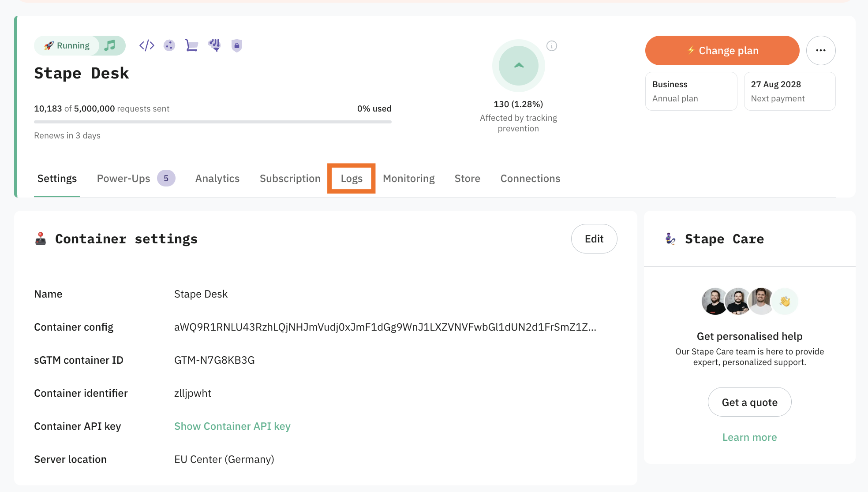This screenshot has height=492, width=868.
Task: Click the Affected by tracking prevention label
Action: coord(518,123)
